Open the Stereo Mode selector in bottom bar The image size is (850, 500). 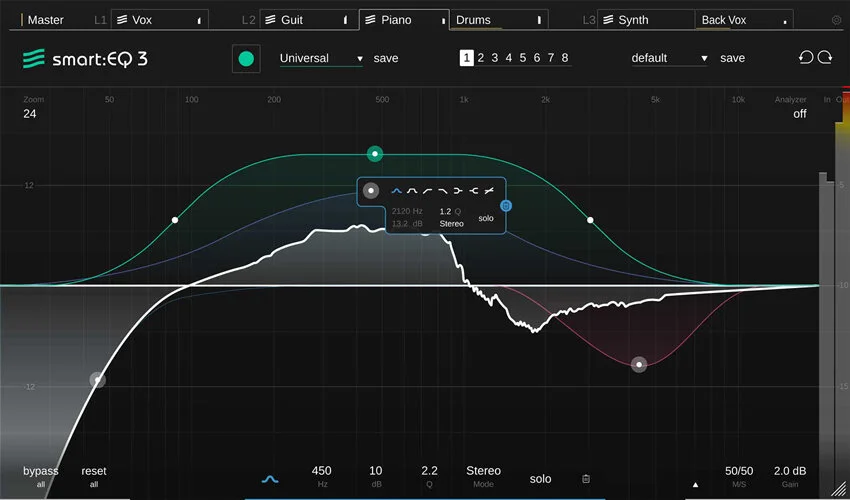(484, 476)
